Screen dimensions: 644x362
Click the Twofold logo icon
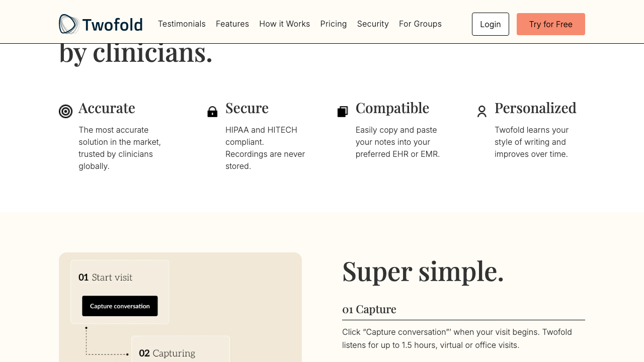tap(69, 24)
